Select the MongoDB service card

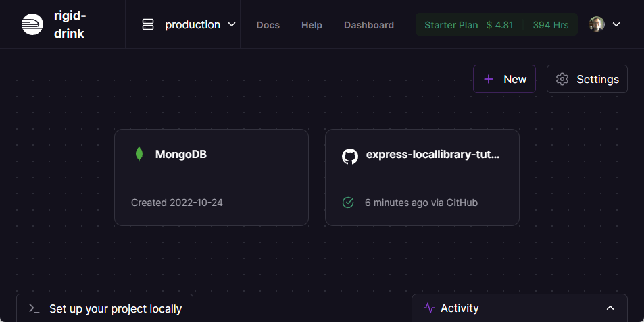coord(211,178)
